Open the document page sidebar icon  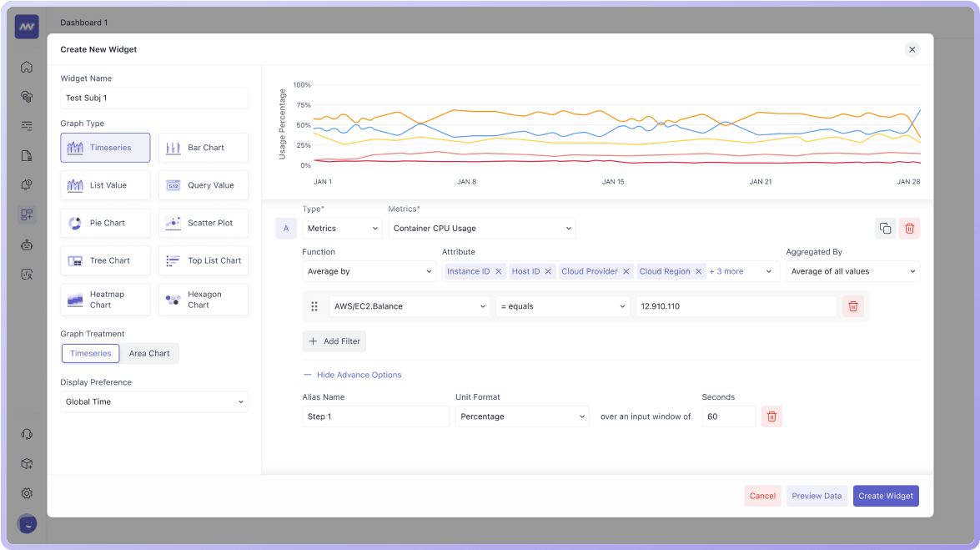pyautogui.click(x=26, y=156)
